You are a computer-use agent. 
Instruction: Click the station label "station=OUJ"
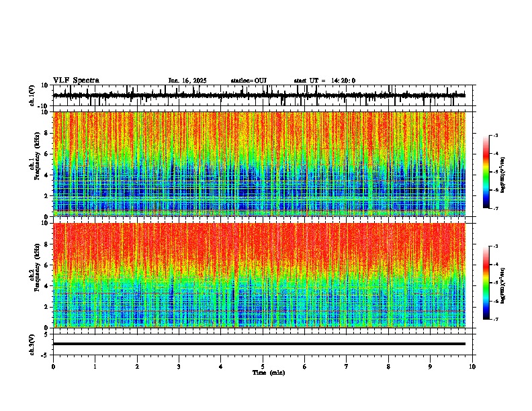pos(249,81)
